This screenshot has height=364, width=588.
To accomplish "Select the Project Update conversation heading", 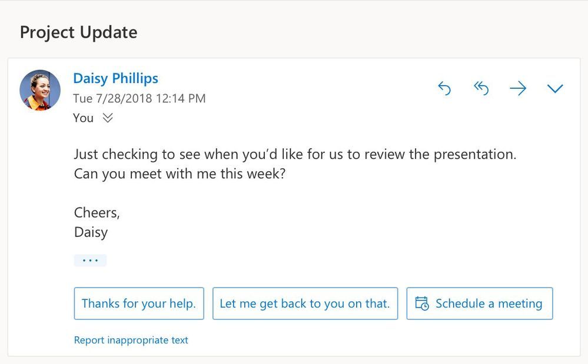I will coord(78,32).
